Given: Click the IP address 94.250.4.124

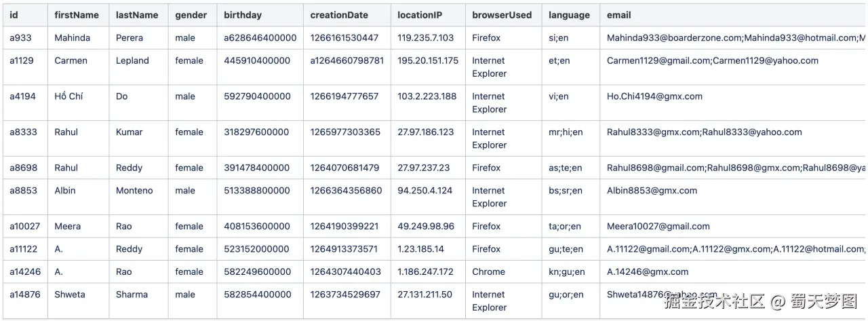Looking at the screenshot, I should click(x=425, y=191).
